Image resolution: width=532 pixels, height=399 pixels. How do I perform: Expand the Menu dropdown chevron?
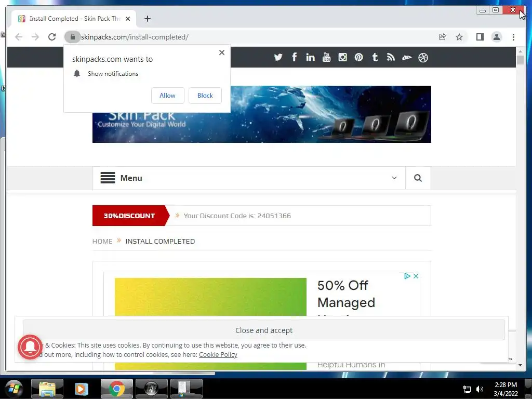coord(394,178)
